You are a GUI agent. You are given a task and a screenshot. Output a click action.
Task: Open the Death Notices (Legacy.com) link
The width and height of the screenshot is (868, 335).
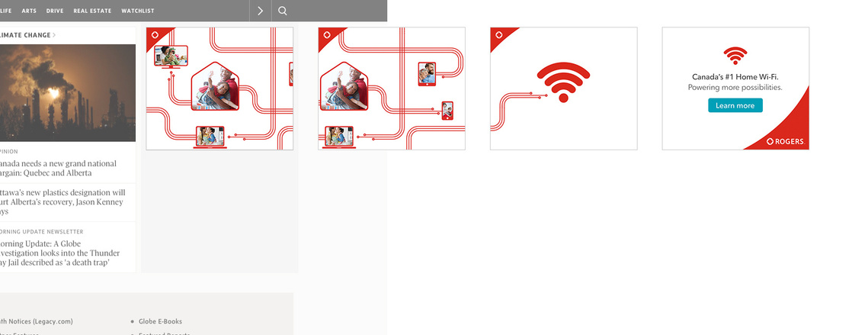pyautogui.click(x=37, y=321)
